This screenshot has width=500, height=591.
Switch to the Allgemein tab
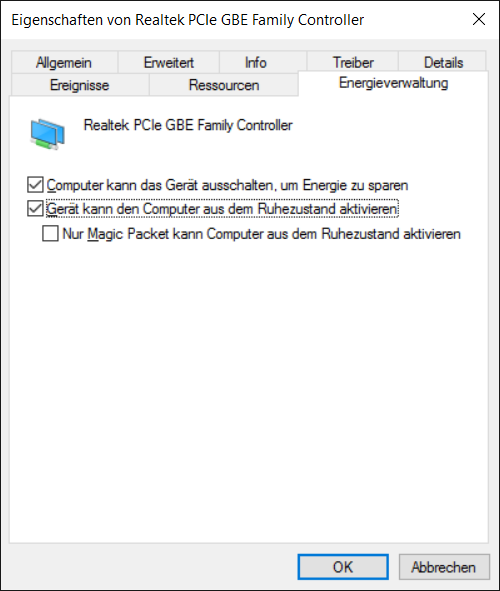pyautogui.click(x=64, y=63)
